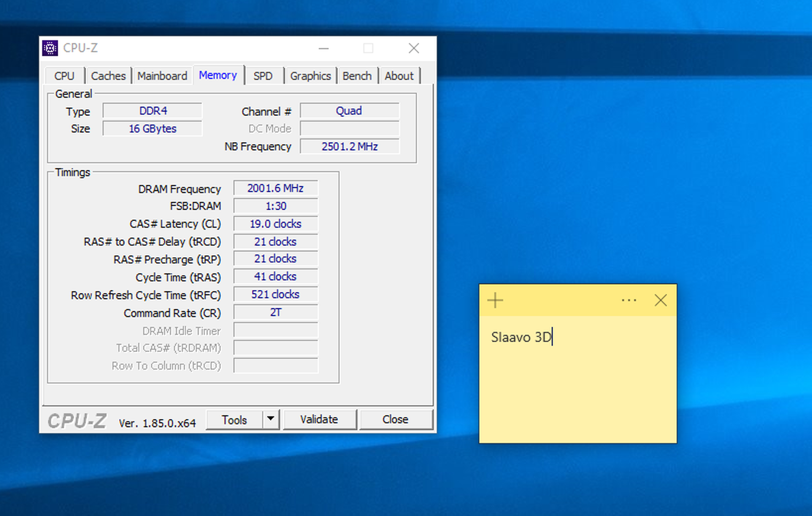This screenshot has height=516, width=812.
Task: Open the Mainboard tab
Action: [162, 76]
